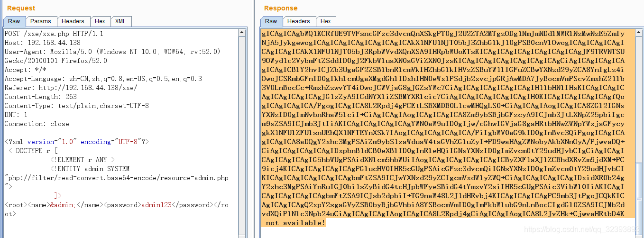Switch to Params tab in Request panel

click(41, 21)
